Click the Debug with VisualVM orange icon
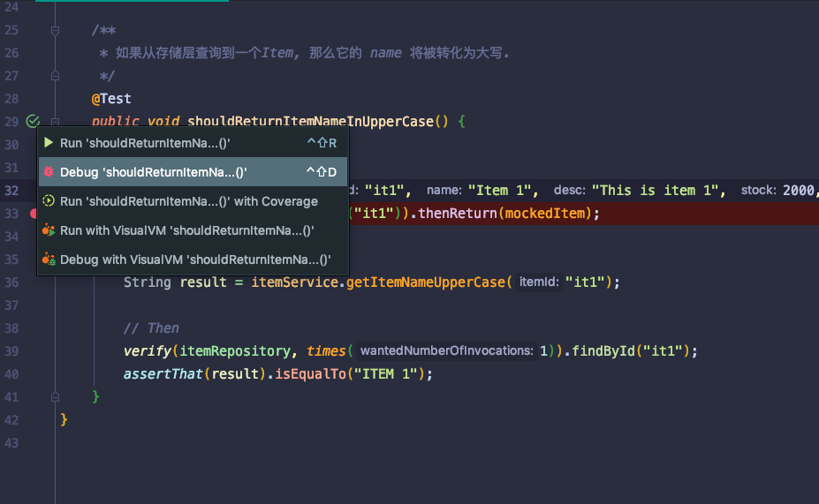Viewport: 819px width, 504px height. pyautogui.click(x=49, y=260)
